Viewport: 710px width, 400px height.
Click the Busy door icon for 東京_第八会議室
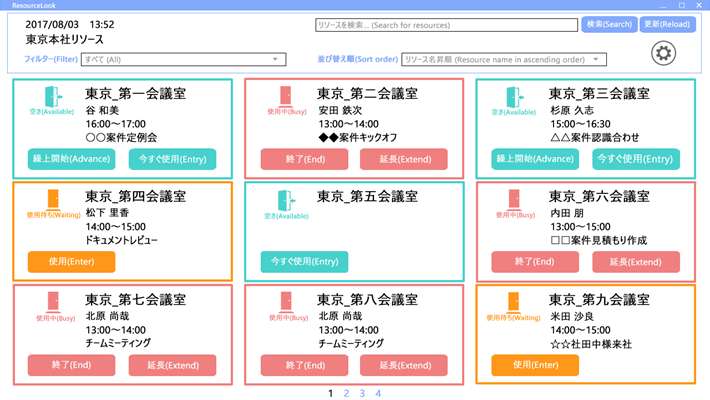coord(283,299)
